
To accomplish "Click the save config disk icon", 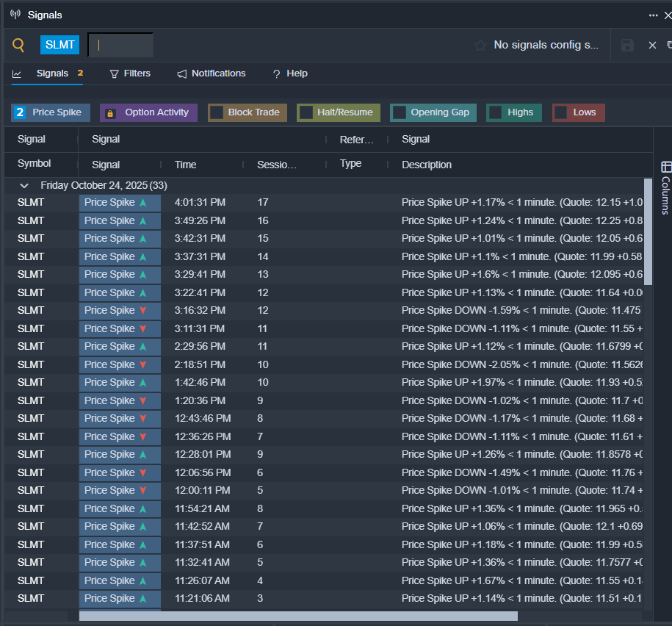I will click(627, 46).
